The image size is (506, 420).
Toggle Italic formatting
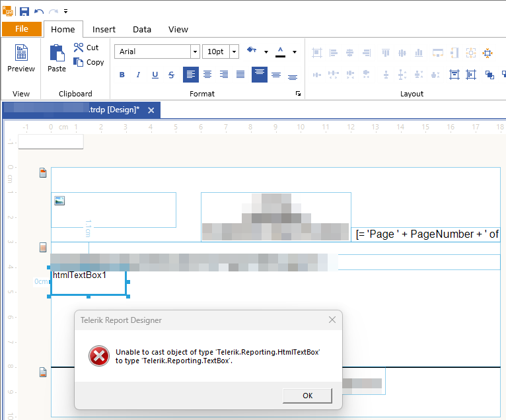pos(139,75)
